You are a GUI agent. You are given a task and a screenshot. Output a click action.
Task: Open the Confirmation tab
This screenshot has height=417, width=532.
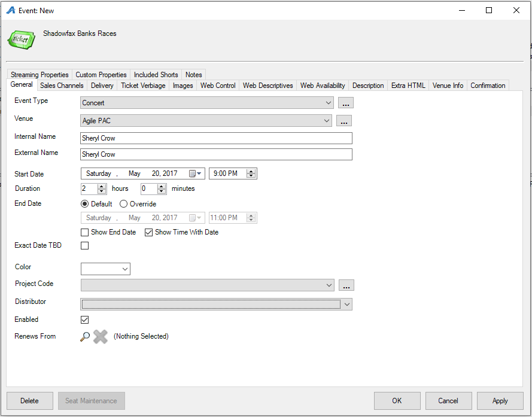(x=488, y=86)
